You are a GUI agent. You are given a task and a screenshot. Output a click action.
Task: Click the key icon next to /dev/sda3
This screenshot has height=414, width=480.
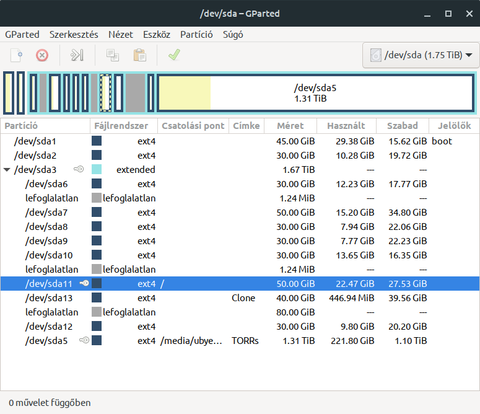79,169
